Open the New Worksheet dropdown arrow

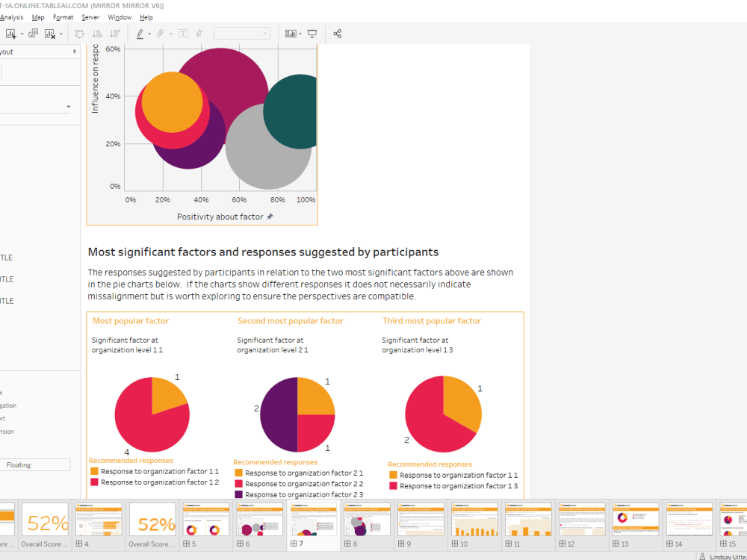(22, 34)
